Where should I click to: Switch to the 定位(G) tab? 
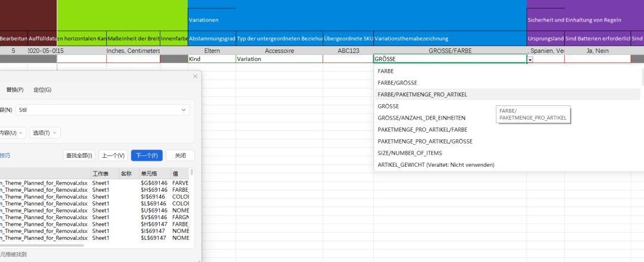pos(43,90)
